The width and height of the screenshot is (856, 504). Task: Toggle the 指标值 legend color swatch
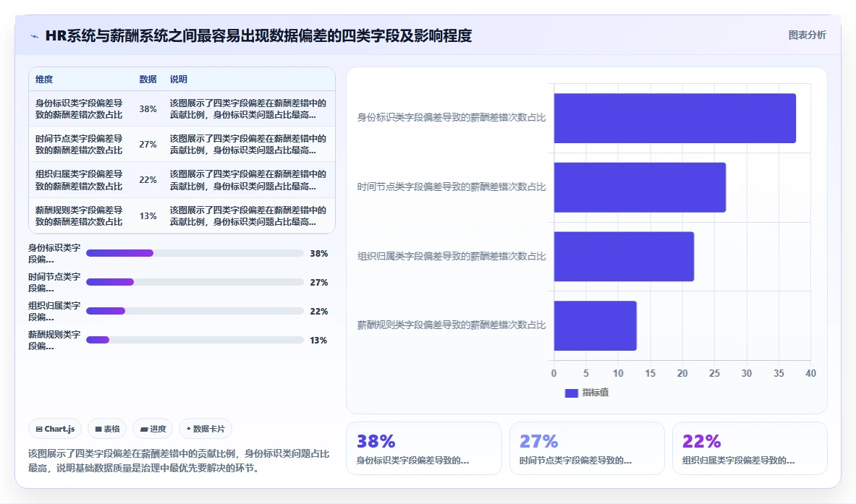(x=571, y=393)
